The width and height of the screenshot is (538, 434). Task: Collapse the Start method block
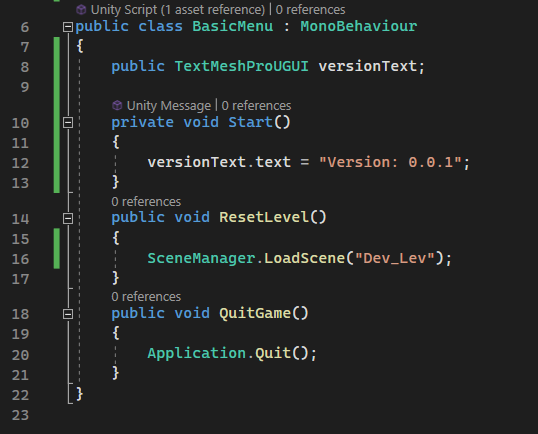pos(68,122)
